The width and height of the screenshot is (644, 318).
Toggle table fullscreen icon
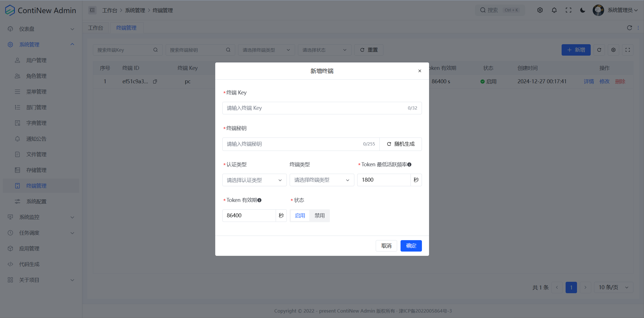[628, 50]
